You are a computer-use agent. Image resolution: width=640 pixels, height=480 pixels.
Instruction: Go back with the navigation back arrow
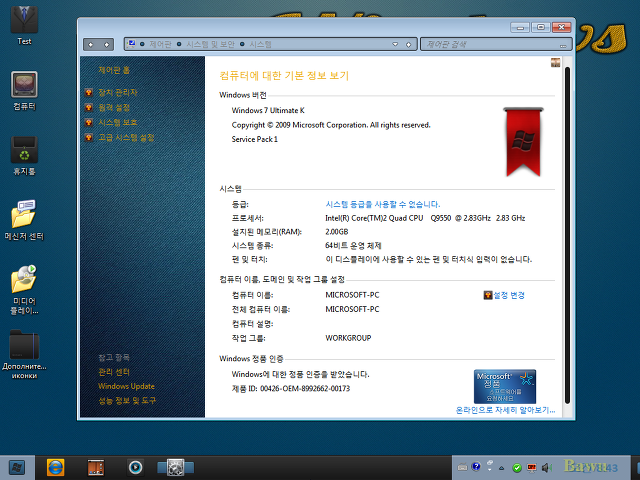tap(91, 44)
